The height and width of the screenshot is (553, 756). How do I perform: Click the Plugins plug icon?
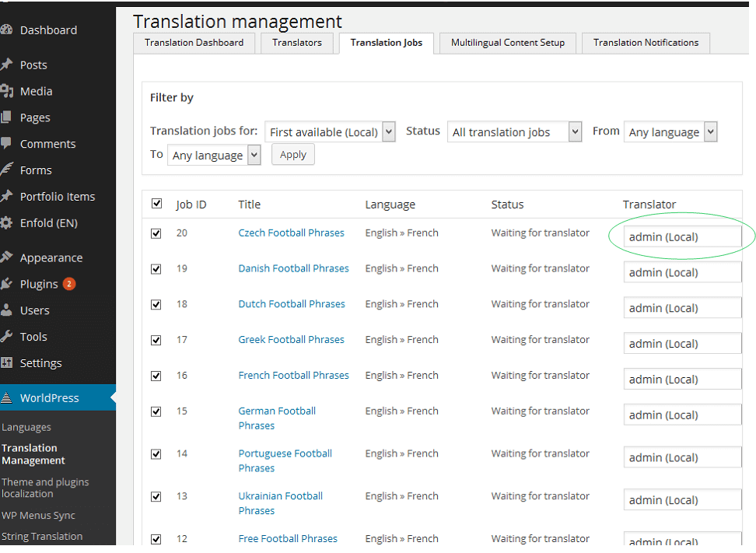(x=6, y=284)
